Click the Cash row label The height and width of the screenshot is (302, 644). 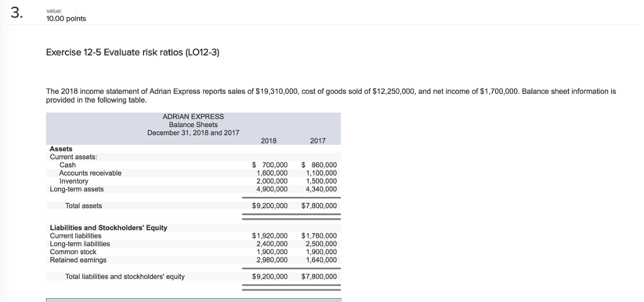tap(67, 165)
